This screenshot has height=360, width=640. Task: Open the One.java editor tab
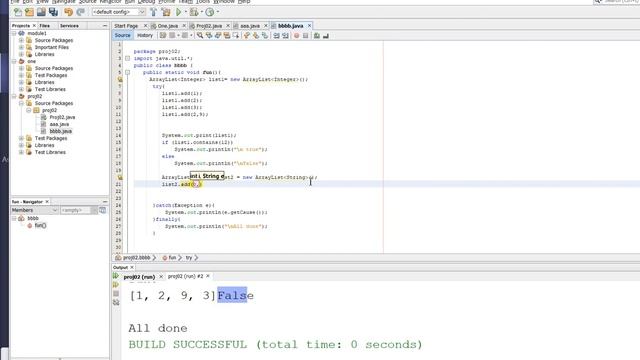click(167, 26)
